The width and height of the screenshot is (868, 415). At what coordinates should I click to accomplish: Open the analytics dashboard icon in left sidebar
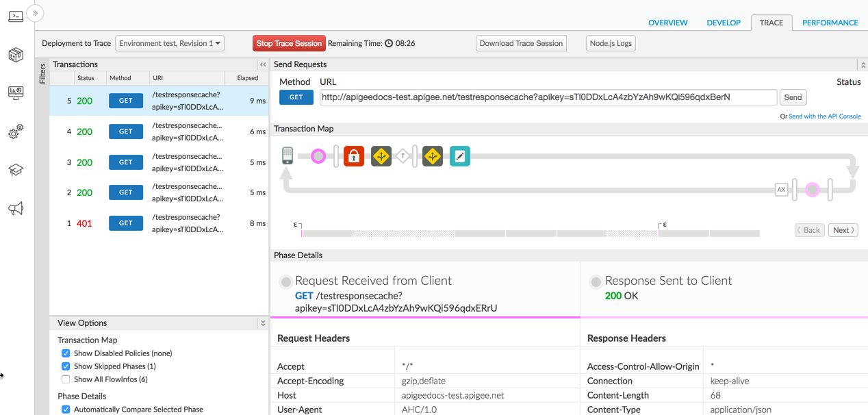click(x=15, y=93)
